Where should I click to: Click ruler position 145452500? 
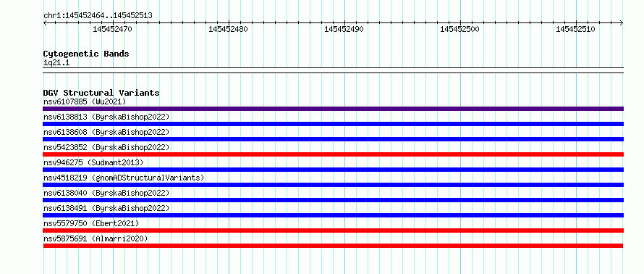(459, 29)
